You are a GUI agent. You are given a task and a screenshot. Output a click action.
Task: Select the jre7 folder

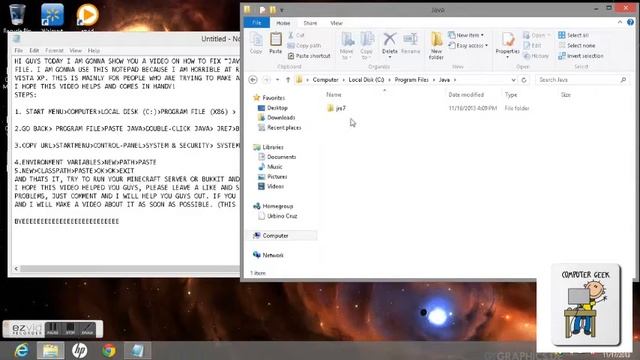tap(337, 108)
